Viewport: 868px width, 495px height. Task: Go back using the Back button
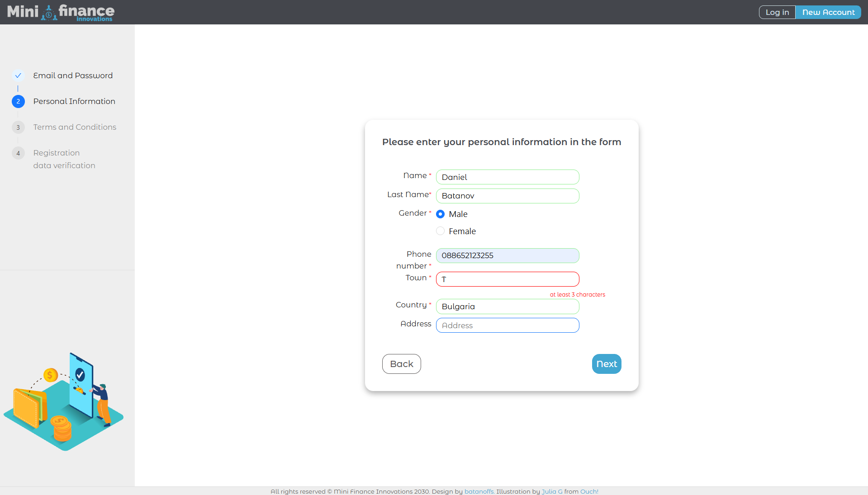click(401, 363)
